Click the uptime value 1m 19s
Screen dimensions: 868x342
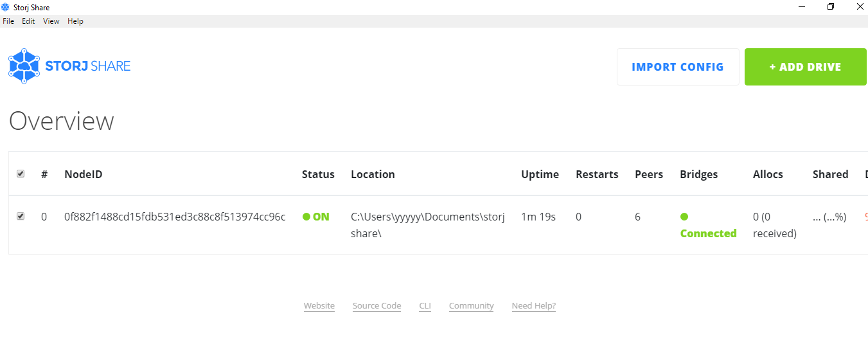(x=539, y=217)
